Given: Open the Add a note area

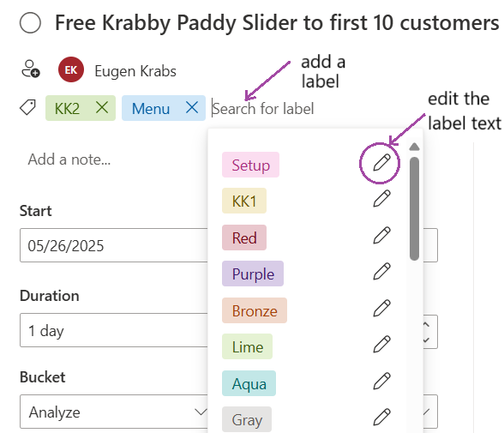Looking at the screenshot, I should (69, 159).
